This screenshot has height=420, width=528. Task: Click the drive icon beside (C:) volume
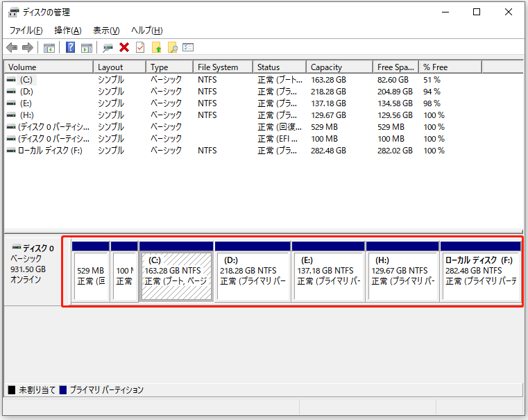pos(12,80)
